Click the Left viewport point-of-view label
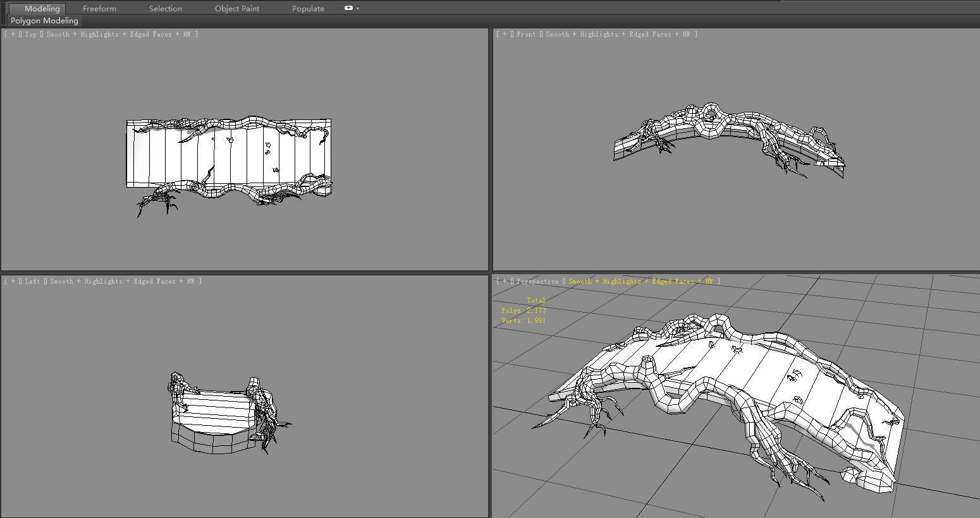 33,281
